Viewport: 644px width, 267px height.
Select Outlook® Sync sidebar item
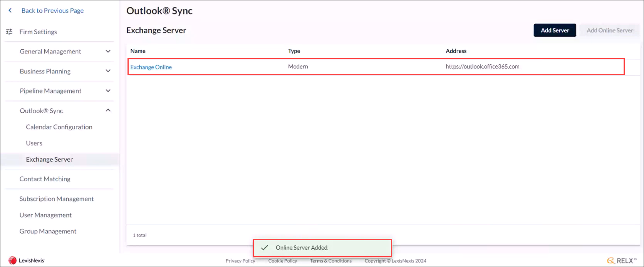[41, 111]
